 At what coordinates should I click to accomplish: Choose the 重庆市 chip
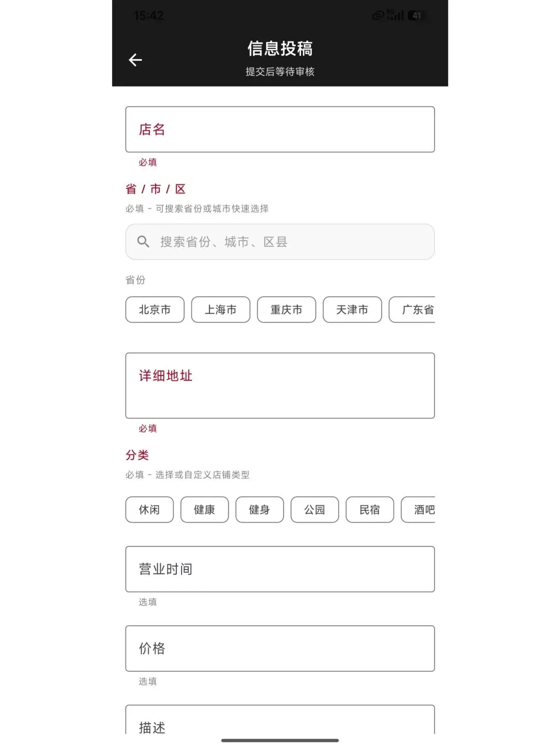coord(287,310)
